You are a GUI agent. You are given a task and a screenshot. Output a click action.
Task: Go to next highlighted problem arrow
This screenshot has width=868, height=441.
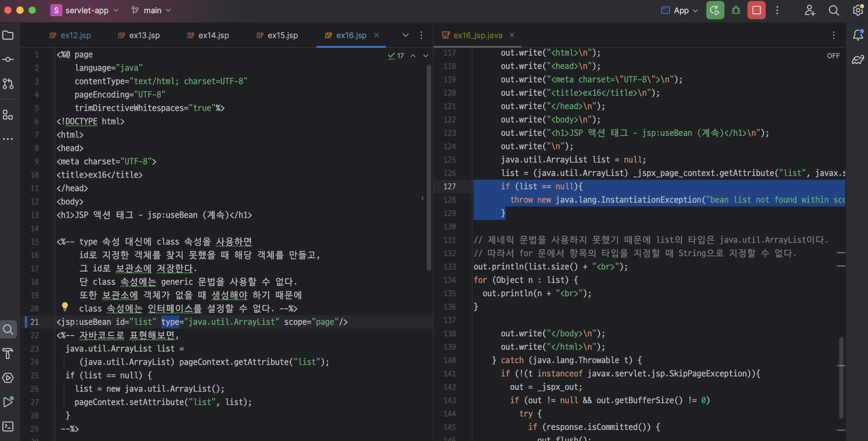coord(425,56)
